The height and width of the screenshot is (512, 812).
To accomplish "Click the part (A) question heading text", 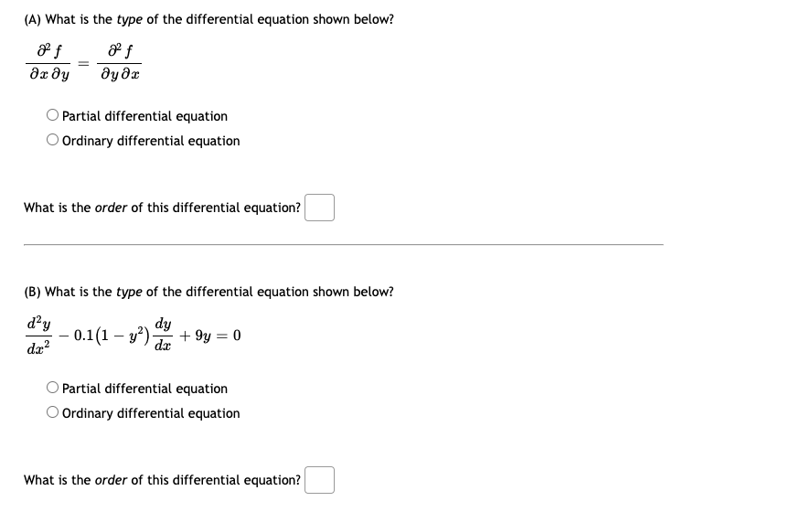I will tap(208, 20).
